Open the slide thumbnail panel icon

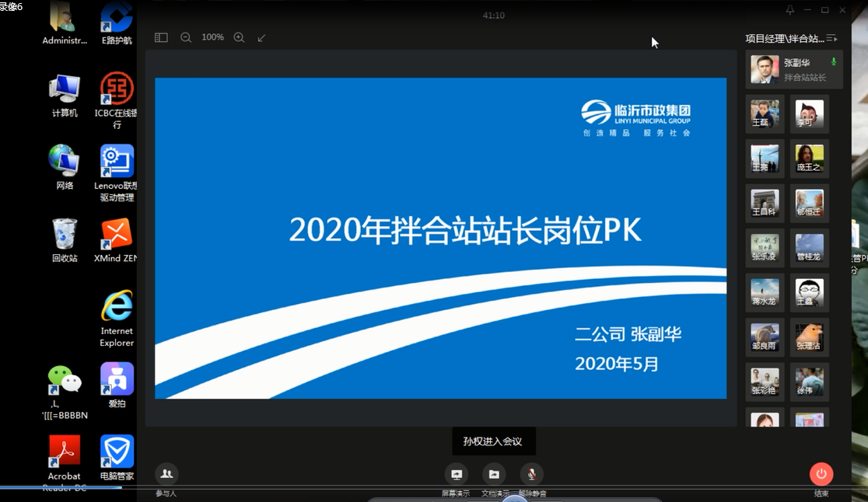(x=161, y=37)
